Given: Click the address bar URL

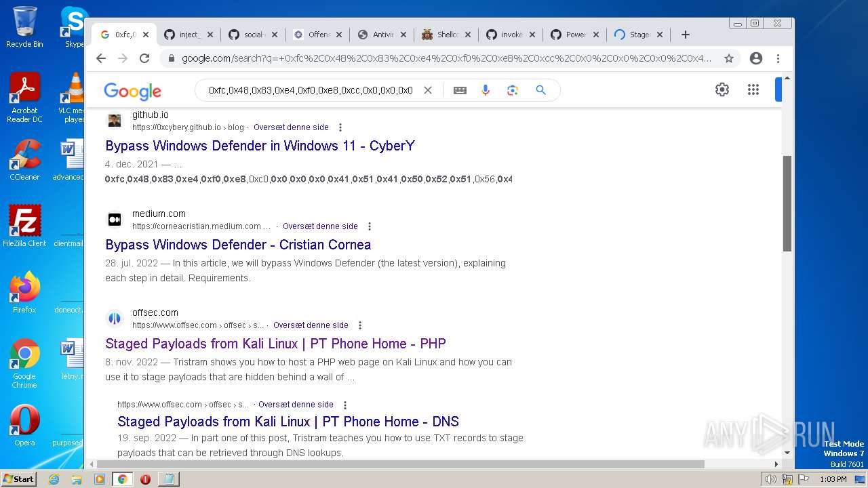Looking at the screenshot, I should point(446,58).
